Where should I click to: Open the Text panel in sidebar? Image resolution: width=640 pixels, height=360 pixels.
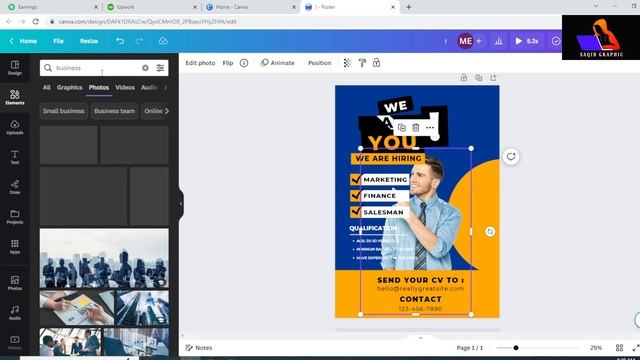(x=15, y=157)
